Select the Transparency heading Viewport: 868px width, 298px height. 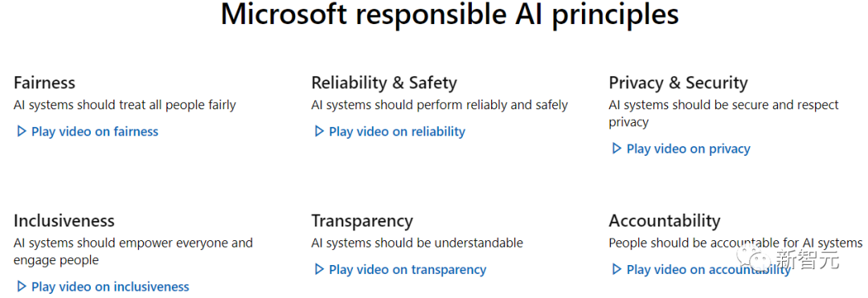coord(362,221)
